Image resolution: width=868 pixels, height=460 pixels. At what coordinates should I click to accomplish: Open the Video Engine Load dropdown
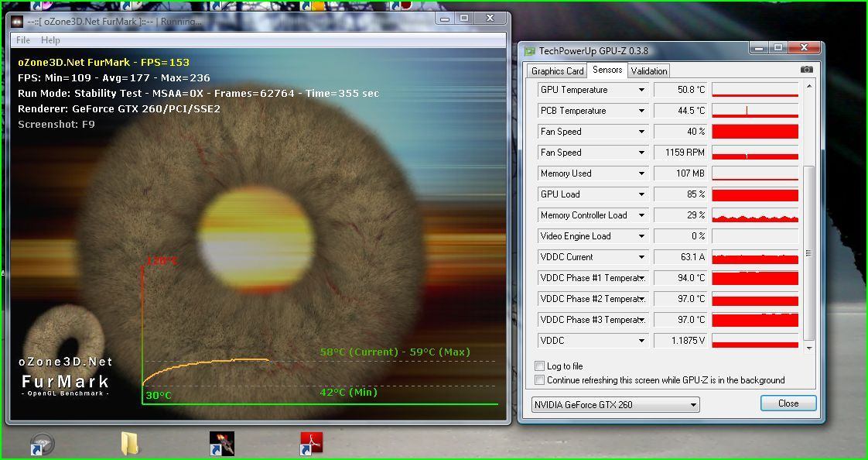641,236
